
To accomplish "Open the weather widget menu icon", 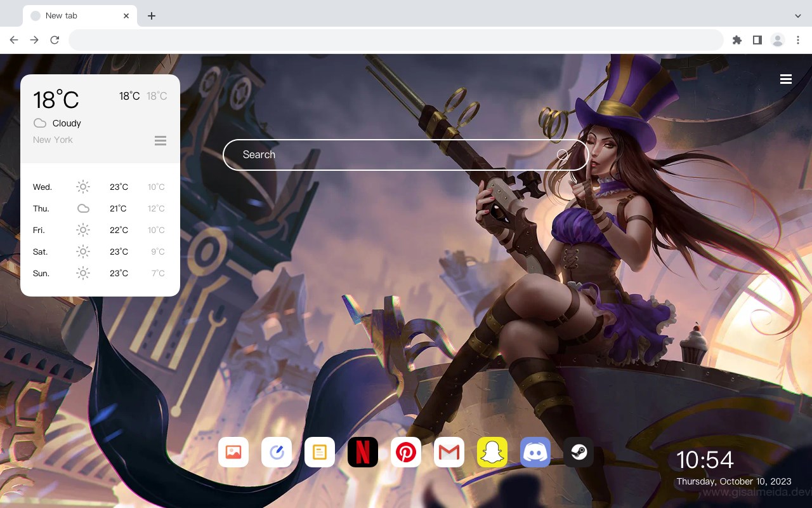I will pyautogui.click(x=160, y=140).
